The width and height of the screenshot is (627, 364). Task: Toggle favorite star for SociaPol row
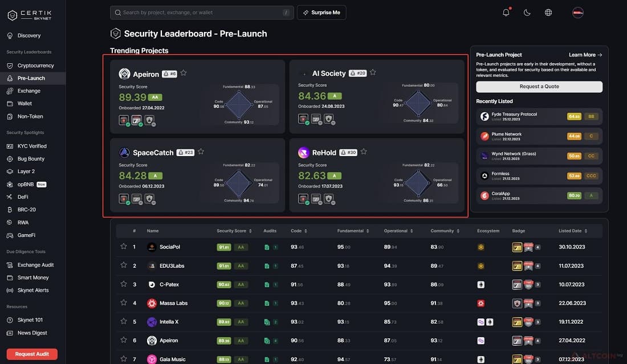[124, 247]
